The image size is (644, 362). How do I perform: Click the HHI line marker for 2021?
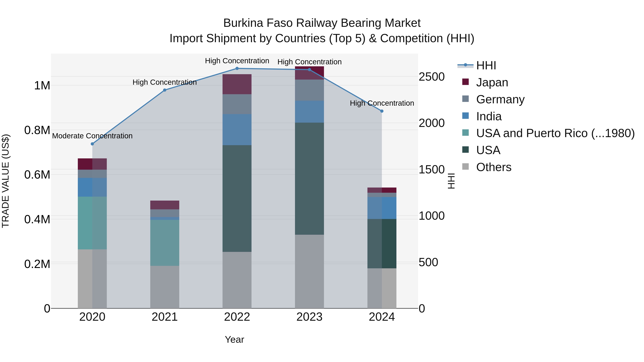pyautogui.click(x=165, y=90)
